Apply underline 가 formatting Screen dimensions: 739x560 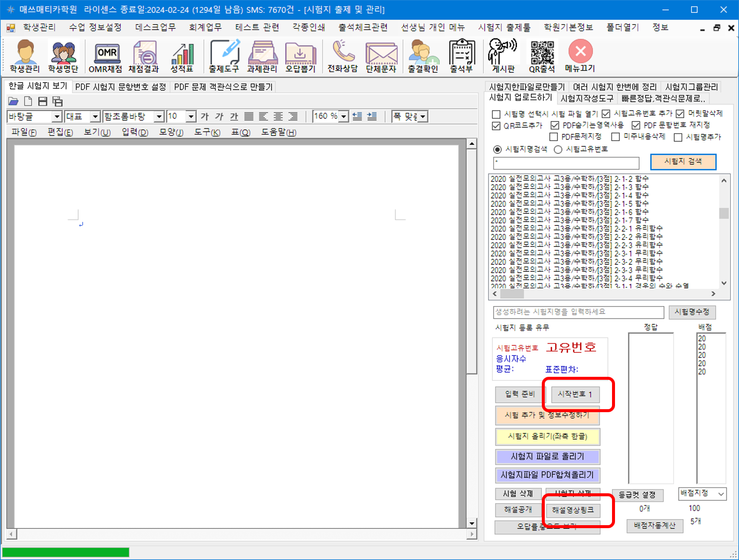tap(234, 116)
